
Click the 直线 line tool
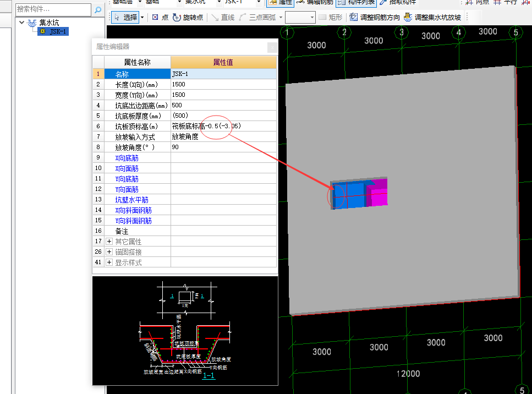click(223, 17)
